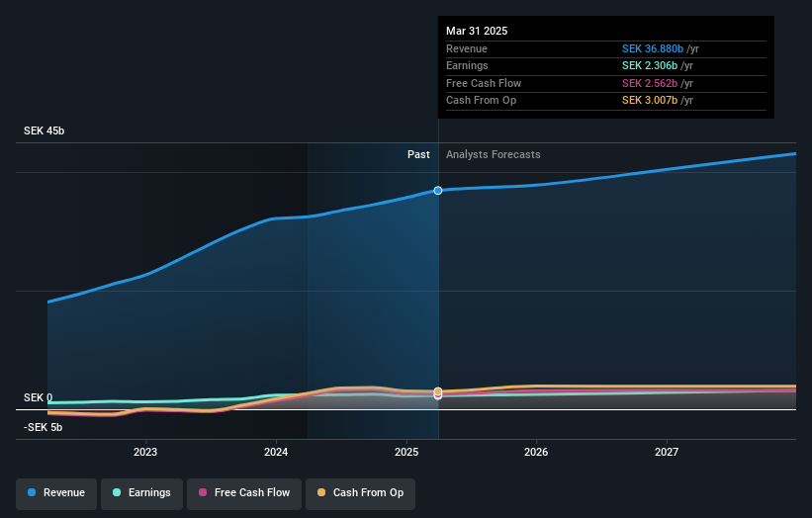The height and width of the screenshot is (518, 812).
Task: Click the Cash From Op label in tooltip
Action: (x=481, y=101)
